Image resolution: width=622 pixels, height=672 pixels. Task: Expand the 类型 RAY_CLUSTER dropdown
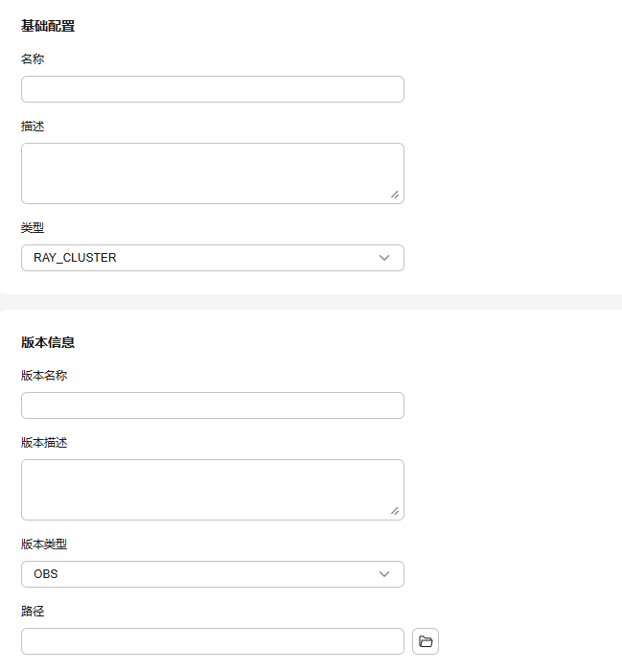pos(213,258)
